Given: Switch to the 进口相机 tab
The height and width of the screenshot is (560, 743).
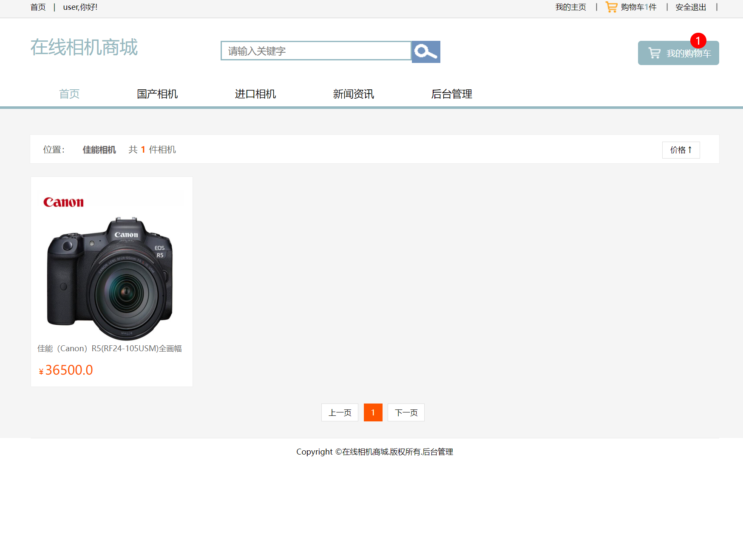Looking at the screenshot, I should click(x=255, y=94).
